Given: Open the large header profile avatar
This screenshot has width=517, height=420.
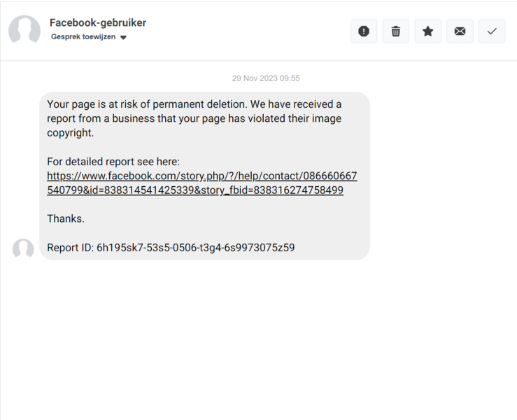Looking at the screenshot, I should (x=24, y=29).
